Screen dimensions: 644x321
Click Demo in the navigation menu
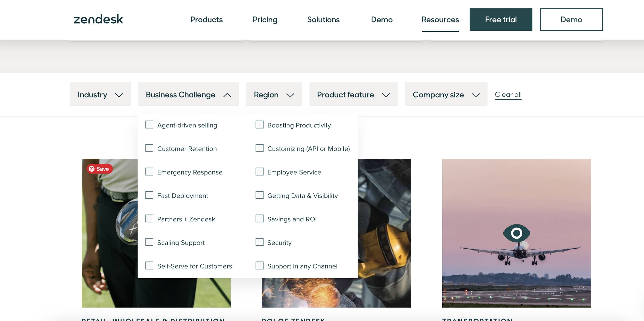coord(382,20)
